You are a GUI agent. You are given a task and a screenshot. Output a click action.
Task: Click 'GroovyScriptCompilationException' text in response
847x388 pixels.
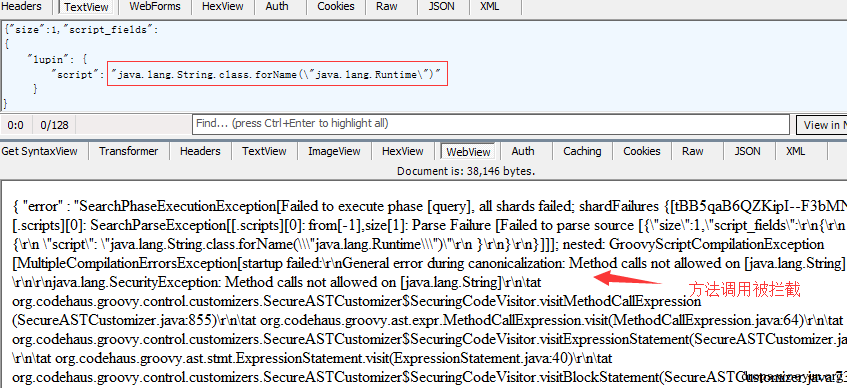[716, 244]
